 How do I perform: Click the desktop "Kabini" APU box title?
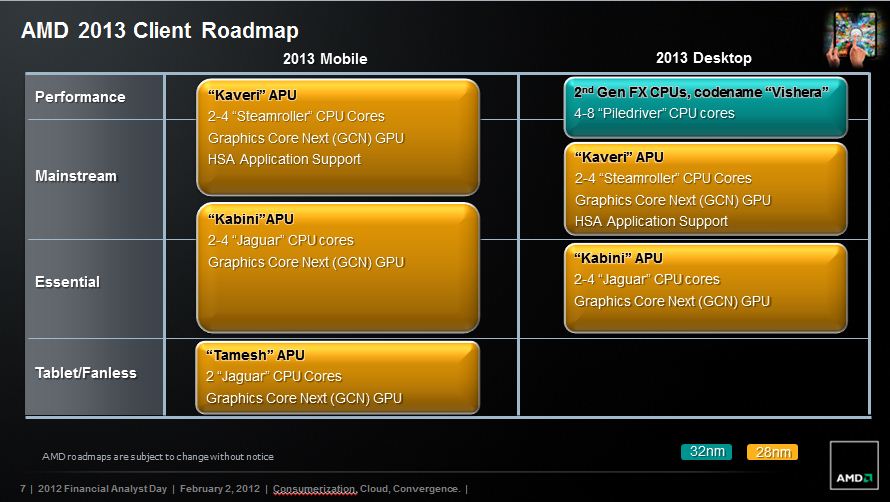tap(618, 258)
